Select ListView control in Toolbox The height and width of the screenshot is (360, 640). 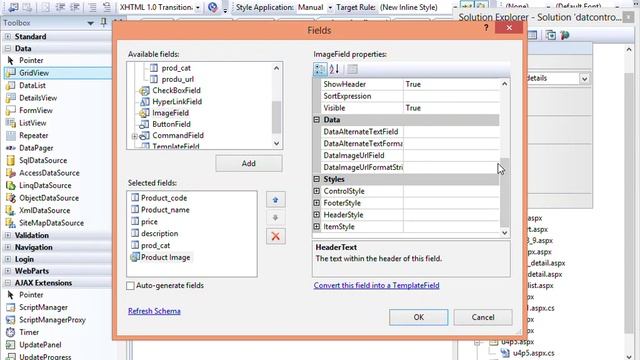tap(33, 123)
